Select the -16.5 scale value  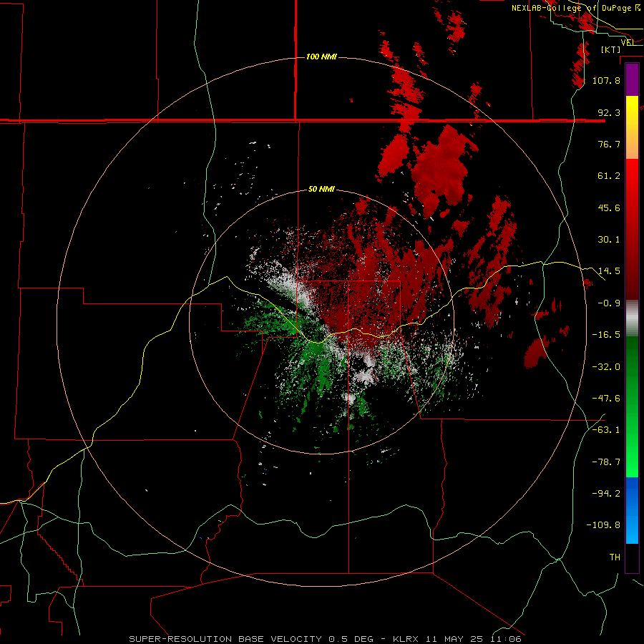[x=606, y=335]
